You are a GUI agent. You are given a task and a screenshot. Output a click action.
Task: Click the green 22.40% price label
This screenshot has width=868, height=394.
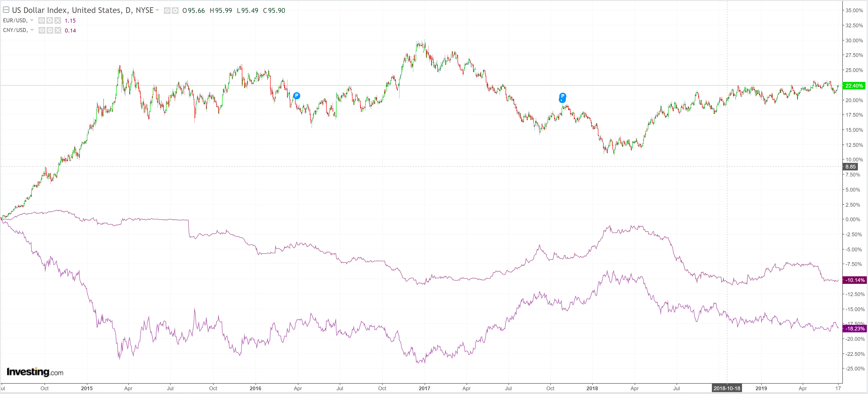[x=854, y=85]
